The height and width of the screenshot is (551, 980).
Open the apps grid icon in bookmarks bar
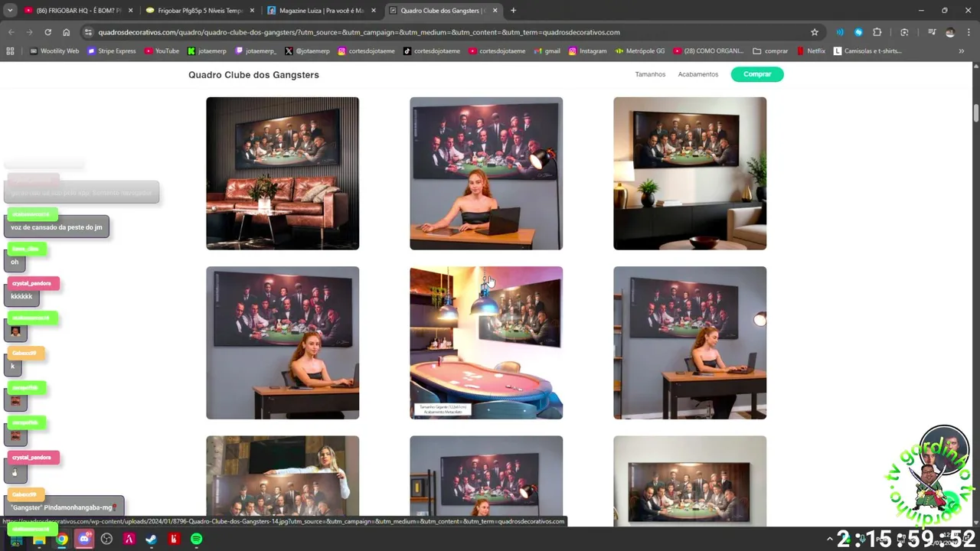click(10, 51)
